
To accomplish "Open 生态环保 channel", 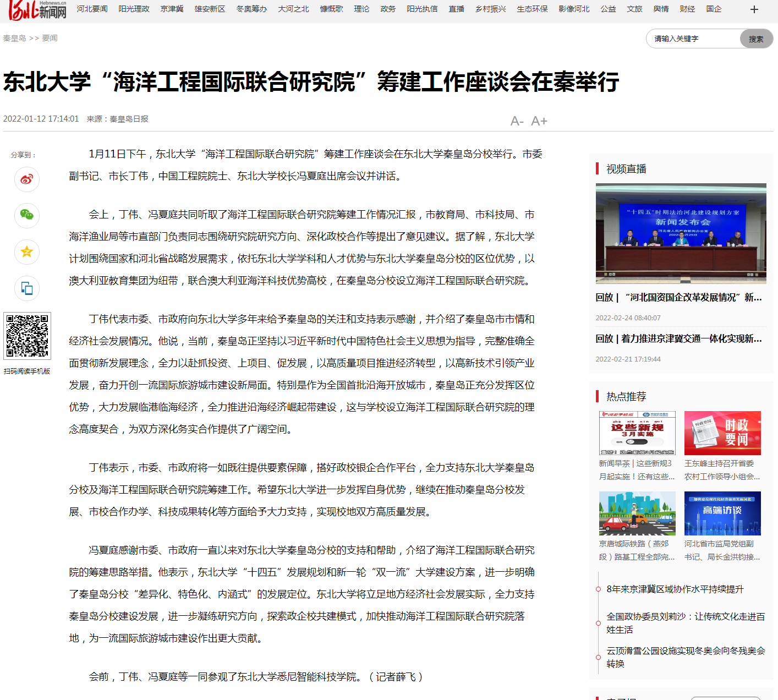I will tap(533, 9).
